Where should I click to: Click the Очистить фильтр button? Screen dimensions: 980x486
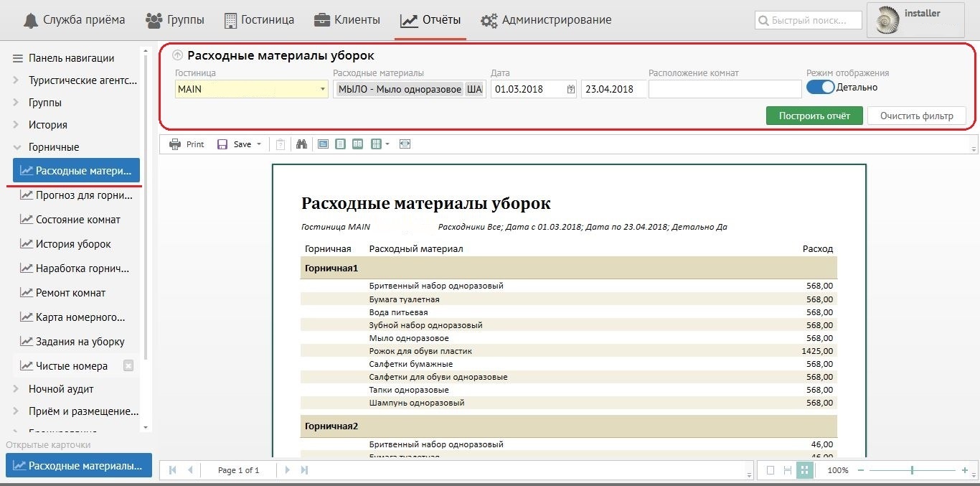click(916, 116)
